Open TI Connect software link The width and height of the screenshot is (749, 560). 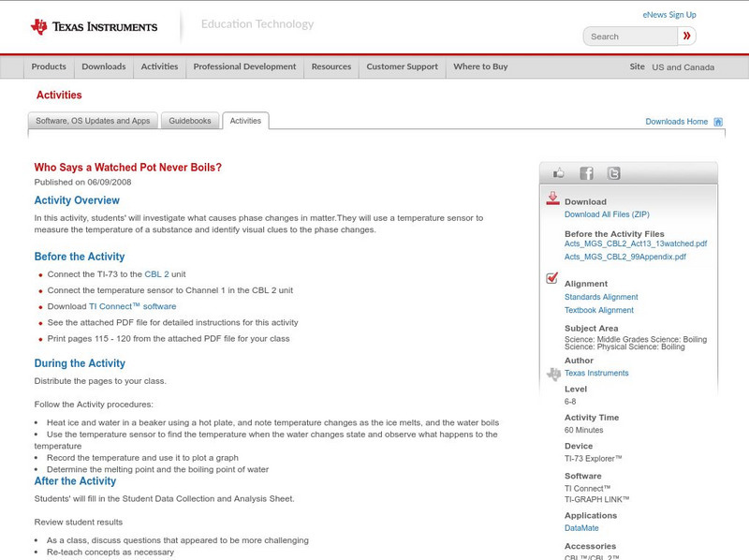pyautogui.click(x=132, y=306)
